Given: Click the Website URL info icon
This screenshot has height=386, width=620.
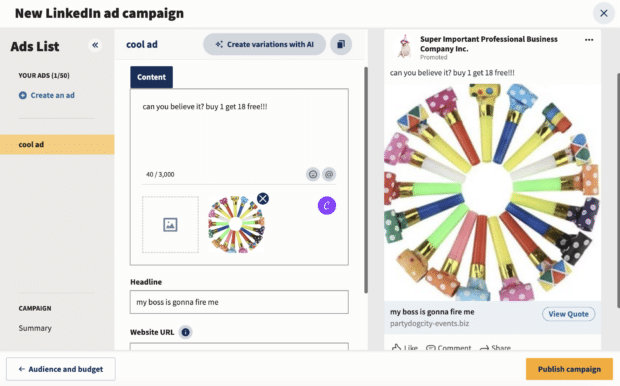Looking at the screenshot, I should point(185,332).
